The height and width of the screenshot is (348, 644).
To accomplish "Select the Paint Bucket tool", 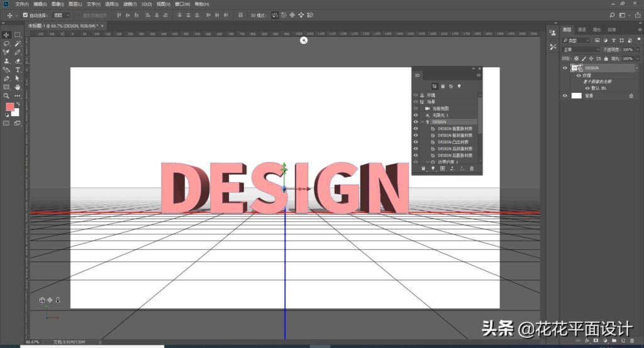I will point(6,70).
